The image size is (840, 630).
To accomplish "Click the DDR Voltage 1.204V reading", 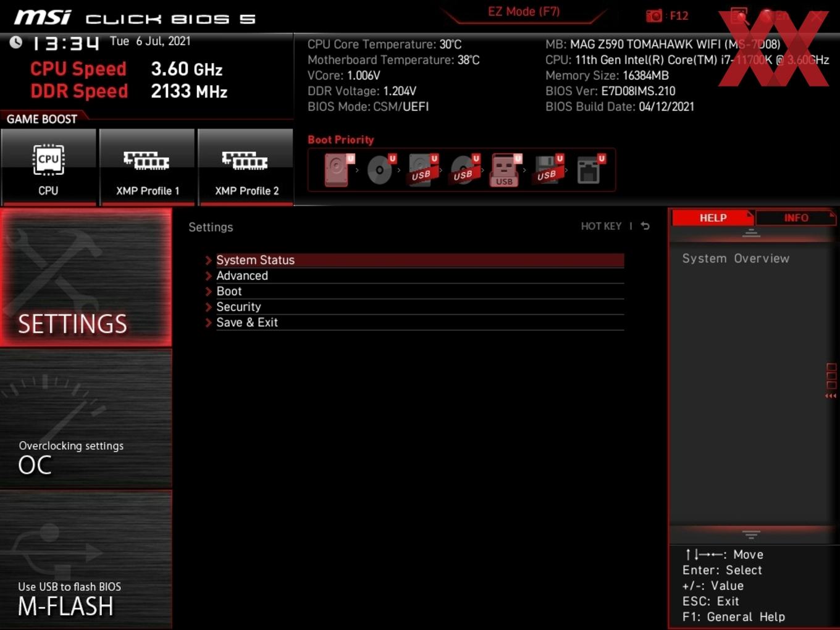I will point(362,91).
